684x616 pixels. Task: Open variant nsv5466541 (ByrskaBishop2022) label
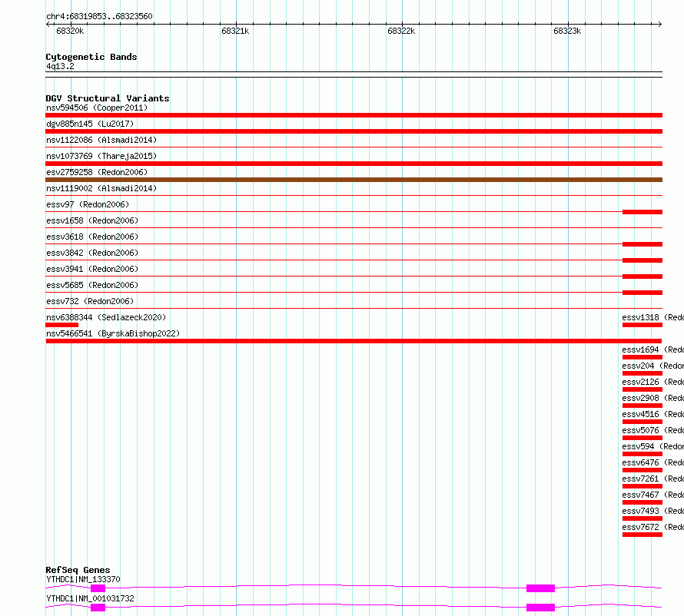[x=113, y=333]
